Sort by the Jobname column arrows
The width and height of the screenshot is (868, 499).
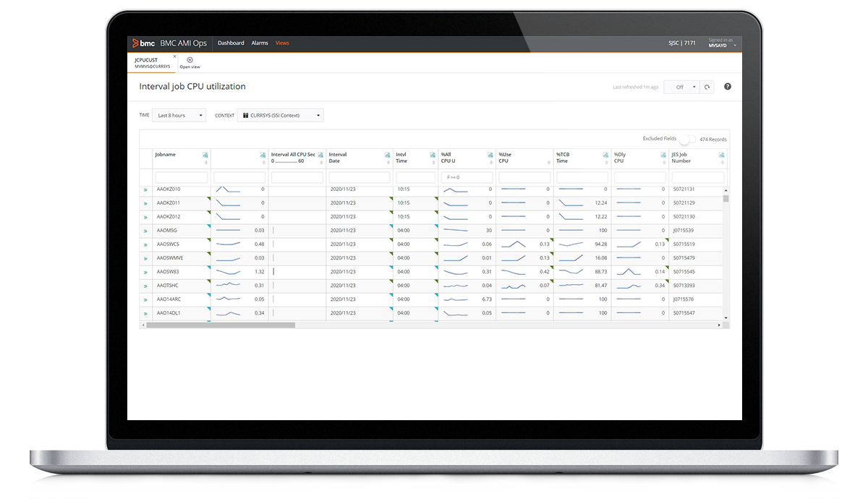205,163
